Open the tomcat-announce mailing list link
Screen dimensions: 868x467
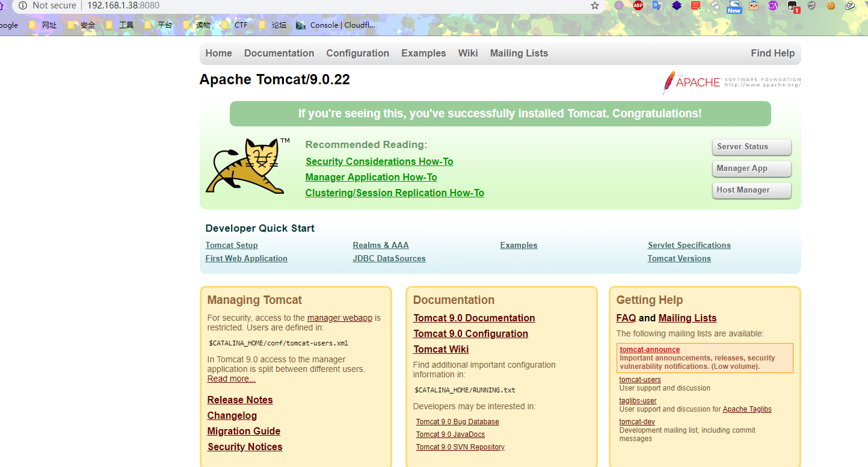pyautogui.click(x=650, y=350)
